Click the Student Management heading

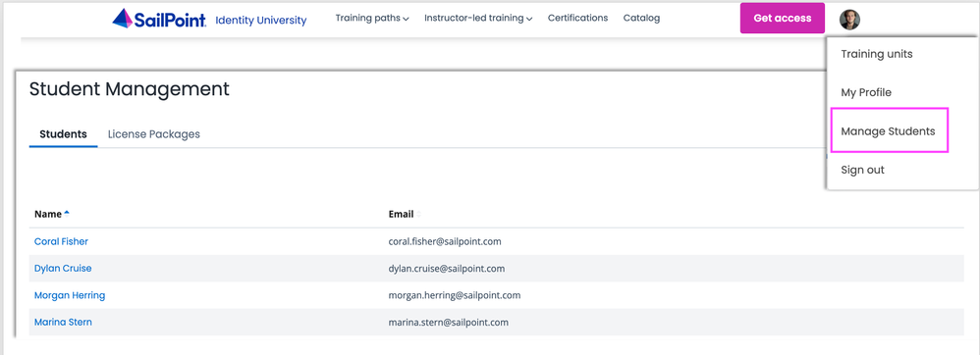coord(130,89)
